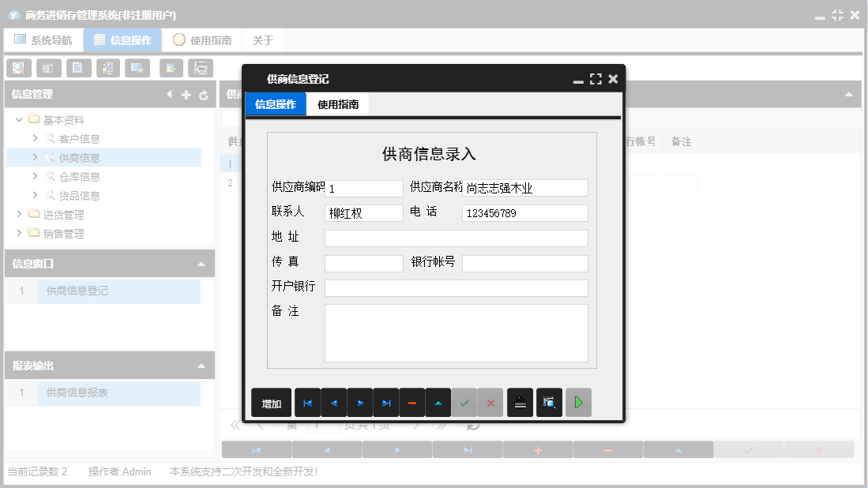The image size is (868, 488).
Task: Switch to the 使用指南 tab in the dialog
Action: click(340, 103)
